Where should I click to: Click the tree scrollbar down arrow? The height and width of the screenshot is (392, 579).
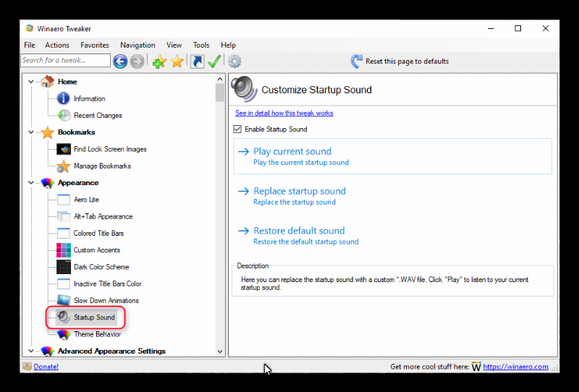[220, 351]
